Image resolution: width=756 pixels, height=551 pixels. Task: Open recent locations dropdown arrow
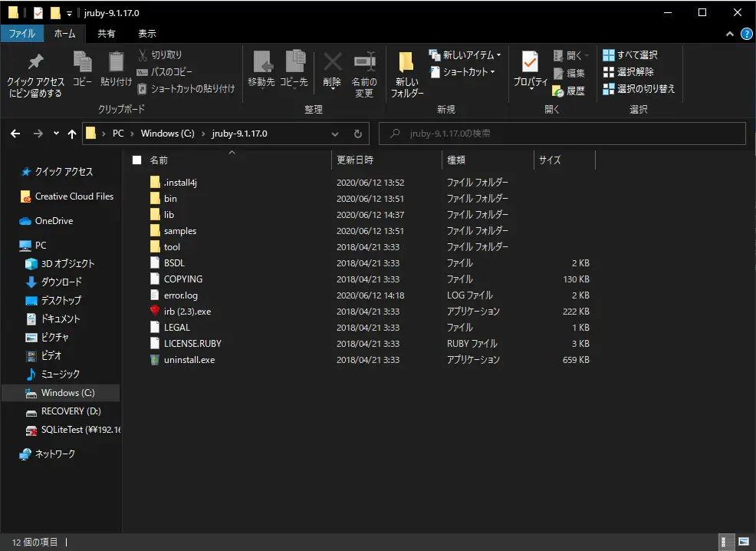click(56, 134)
